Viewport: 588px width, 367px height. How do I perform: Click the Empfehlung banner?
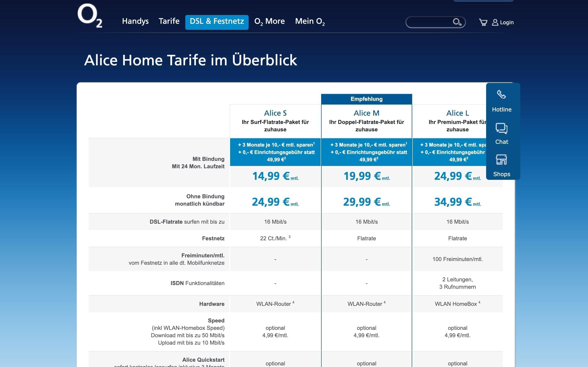click(366, 99)
